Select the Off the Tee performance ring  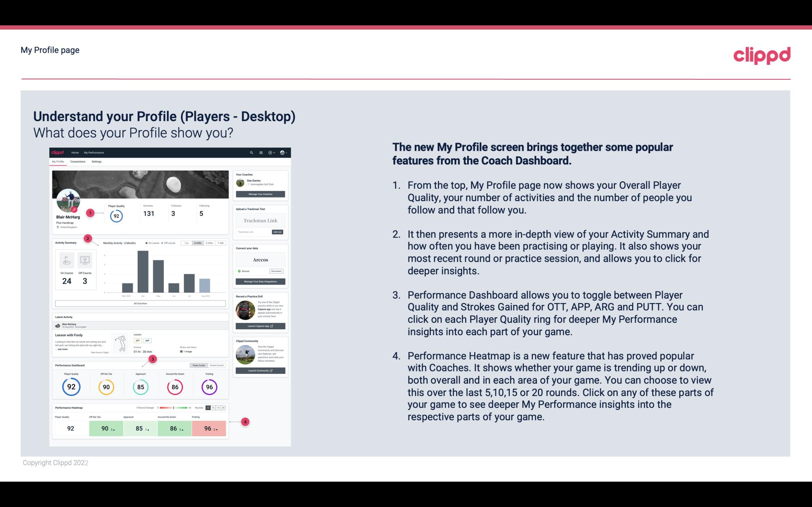click(106, 386)
